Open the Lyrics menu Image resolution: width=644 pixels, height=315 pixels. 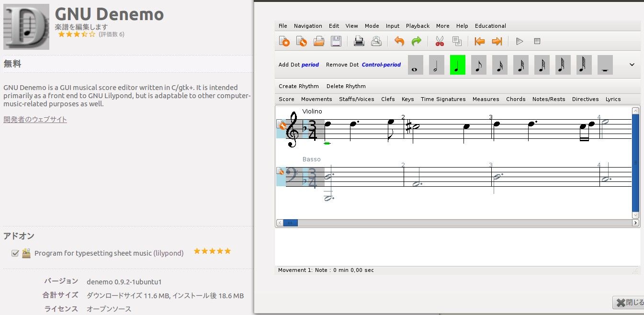(x=613, y=99)
